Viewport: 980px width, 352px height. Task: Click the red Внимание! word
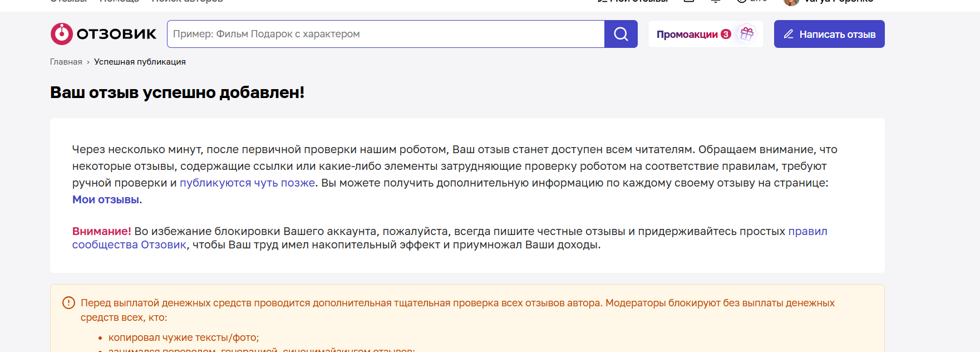tap(102, 231)
